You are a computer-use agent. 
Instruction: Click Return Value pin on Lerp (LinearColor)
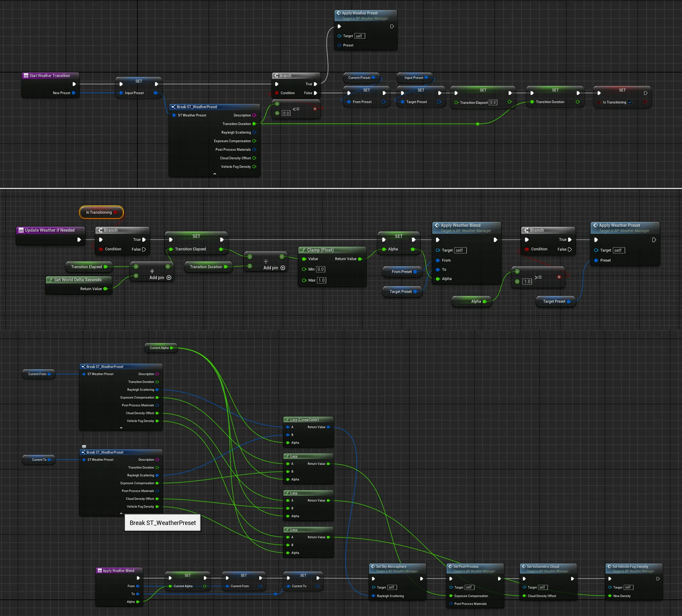(x=328, y=427)
